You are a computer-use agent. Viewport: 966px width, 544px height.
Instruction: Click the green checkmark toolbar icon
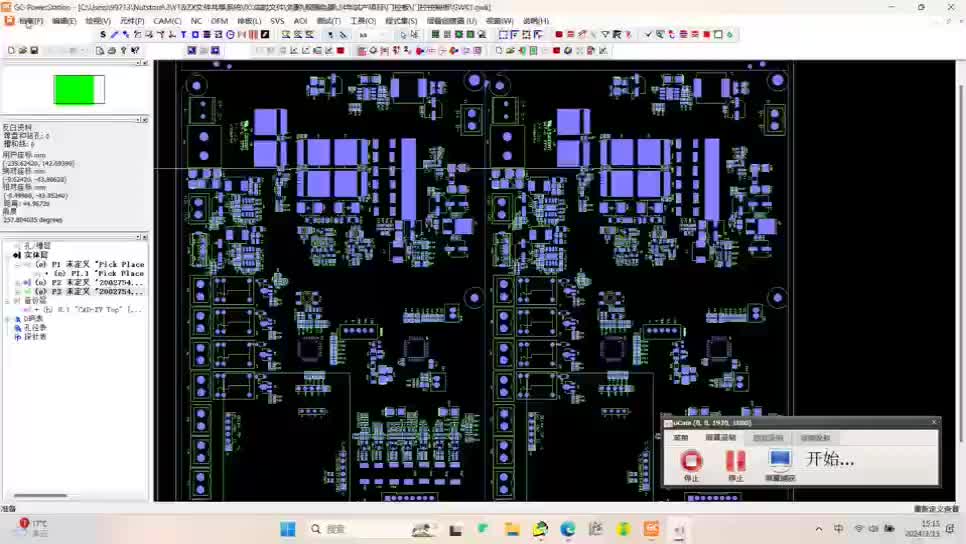point(648,35)
